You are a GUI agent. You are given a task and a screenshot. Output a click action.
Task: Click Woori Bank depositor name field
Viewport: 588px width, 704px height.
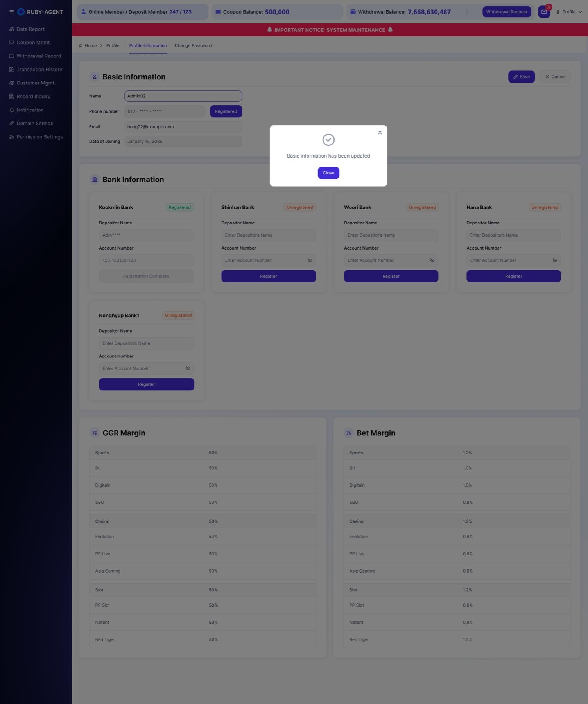[391, 235]
